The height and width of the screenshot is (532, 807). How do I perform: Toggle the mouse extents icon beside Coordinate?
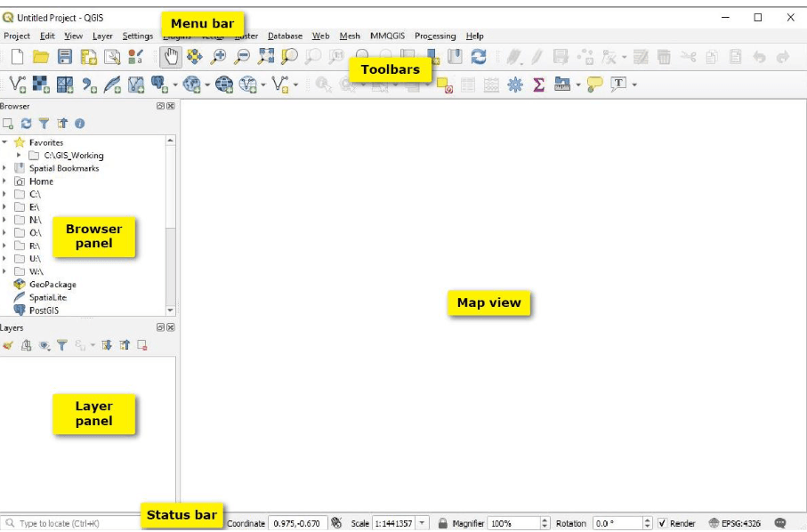[336, 523]
